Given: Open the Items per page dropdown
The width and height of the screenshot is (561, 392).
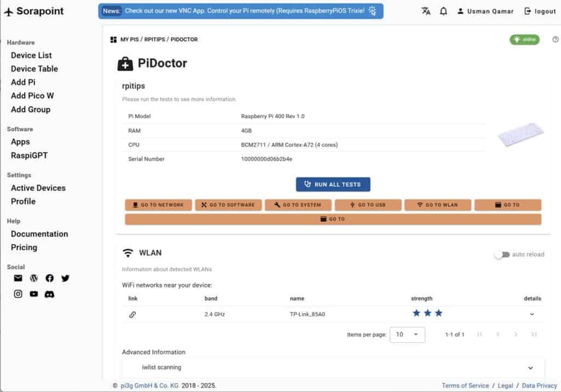Looking at the screenshot, I should [407, 335].
